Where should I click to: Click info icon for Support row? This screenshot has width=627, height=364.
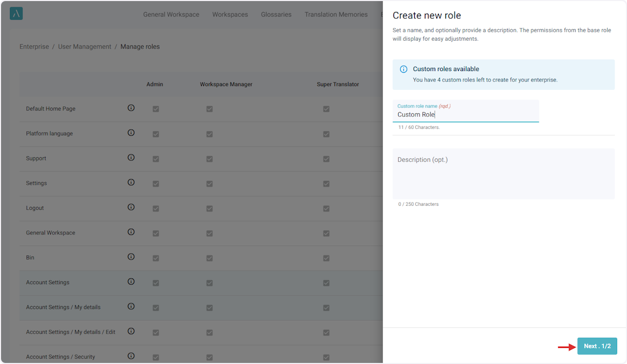click(x=131, y=158)
